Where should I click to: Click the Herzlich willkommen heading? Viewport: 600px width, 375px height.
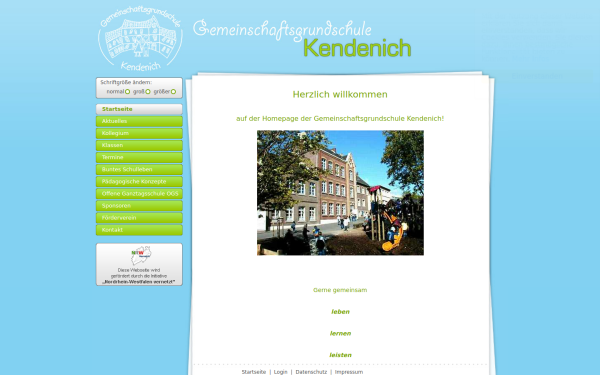point(340,95)
